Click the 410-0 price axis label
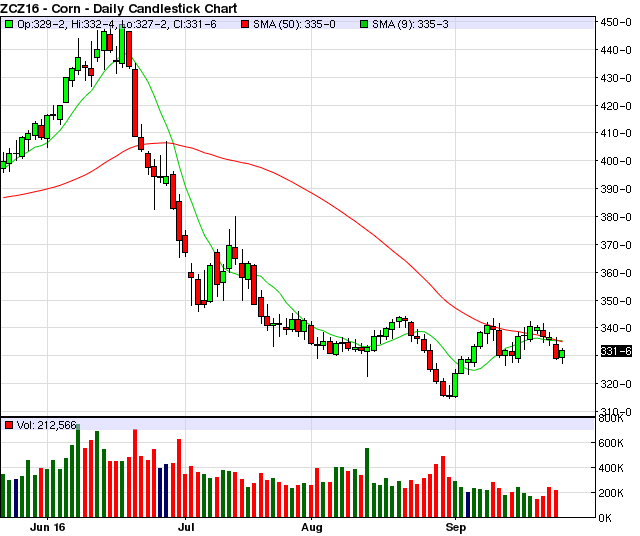640x536 pixels. click(616, 133)
